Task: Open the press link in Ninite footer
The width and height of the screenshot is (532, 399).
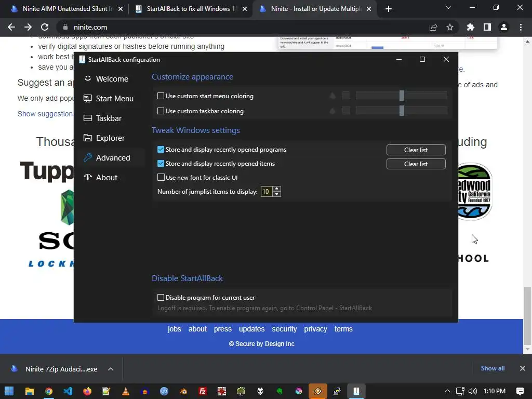Action: [222, 329]
